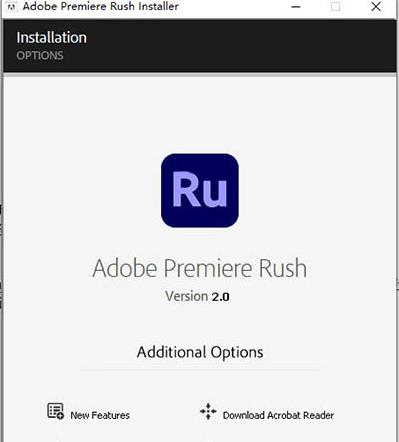Click the Download Acrobat Reader arrows icon

tap(208, 411)
